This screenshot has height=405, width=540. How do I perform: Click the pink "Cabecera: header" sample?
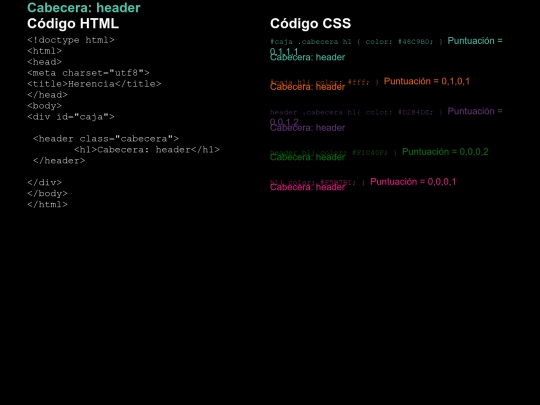307,187
